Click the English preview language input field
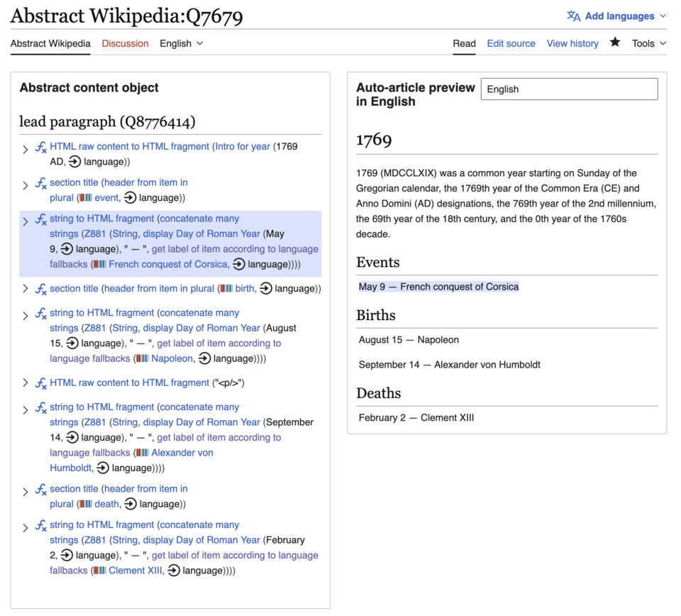 (x=569, y=89)
